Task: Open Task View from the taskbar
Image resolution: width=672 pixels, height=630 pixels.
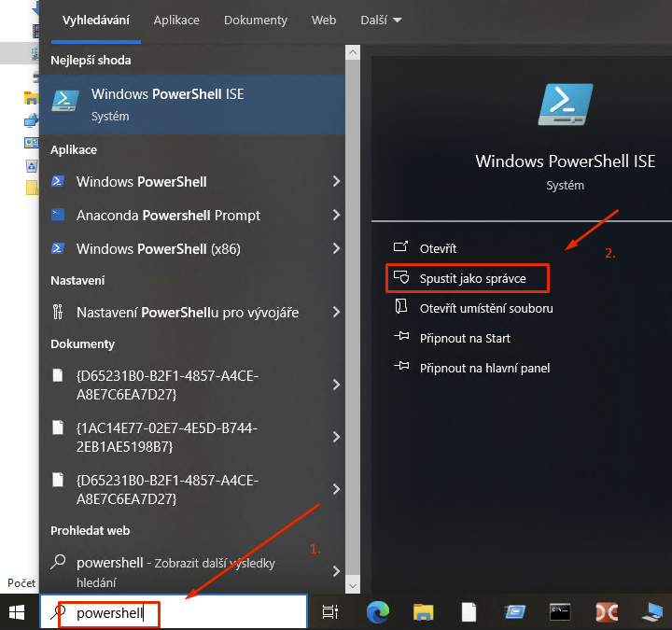Action: point(330,612)
